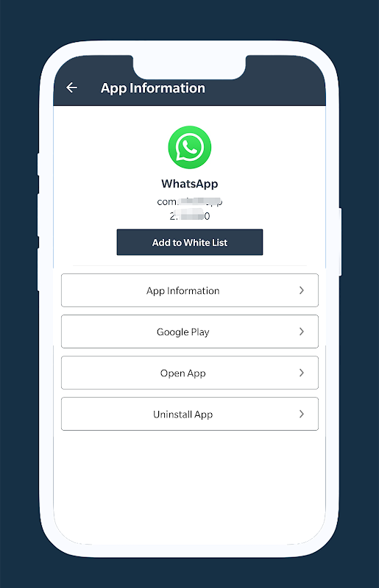The image size is (379, 588).
Task: Click the chevron on App Information row
Action: (x=301, y=290)
